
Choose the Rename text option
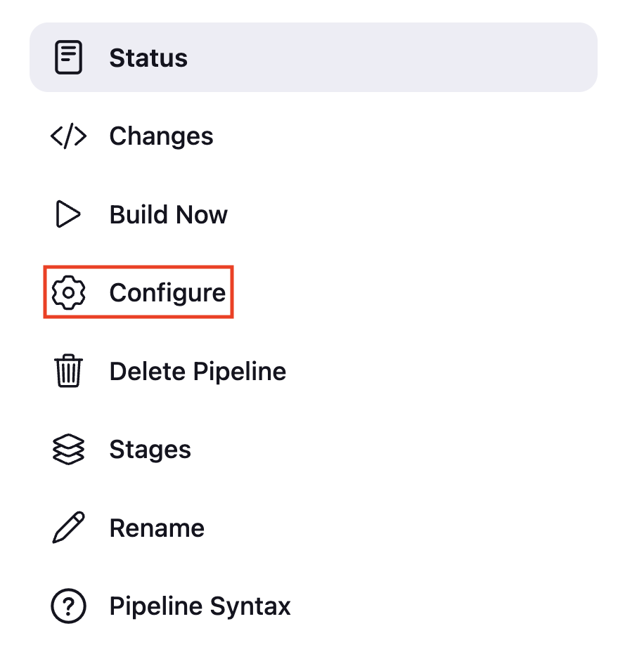(157, 528)
